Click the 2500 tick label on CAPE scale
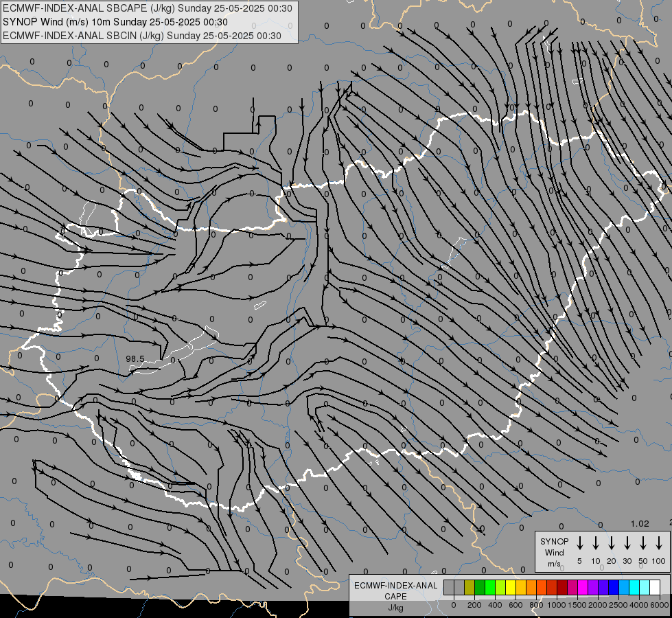The width and height of the screenshot is (672, 618). pos(618,605)
